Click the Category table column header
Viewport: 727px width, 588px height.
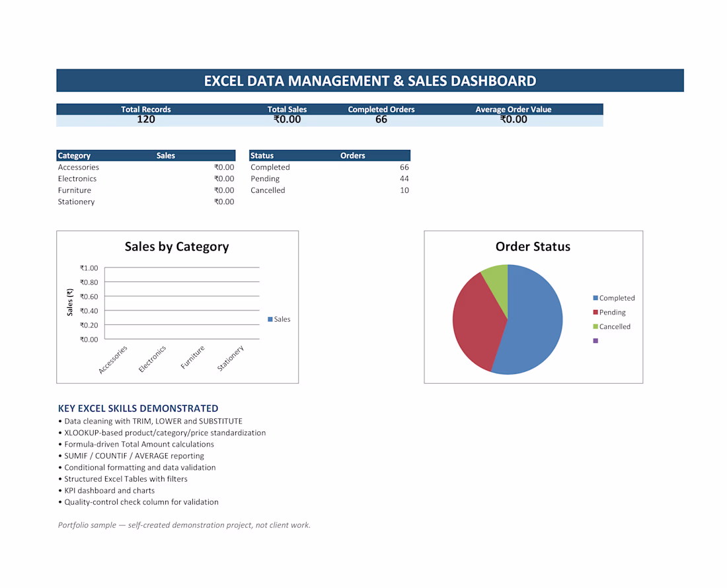click(x=74, y=156)
